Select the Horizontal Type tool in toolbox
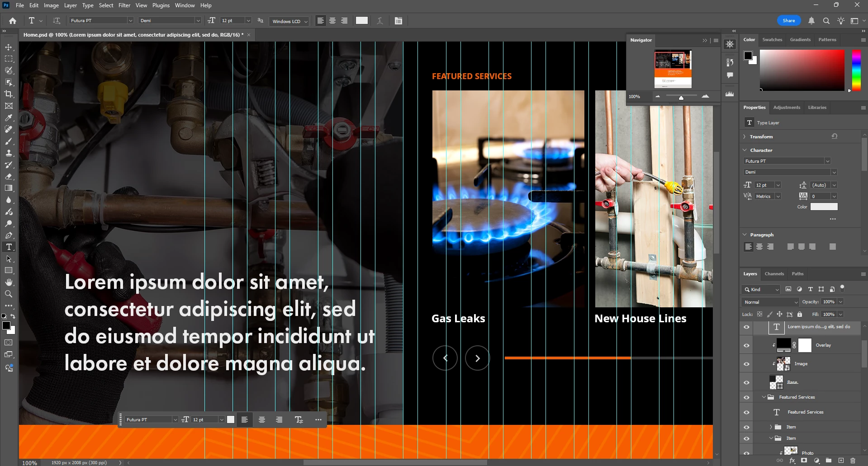The image size is (868, 466). (9, 247)
